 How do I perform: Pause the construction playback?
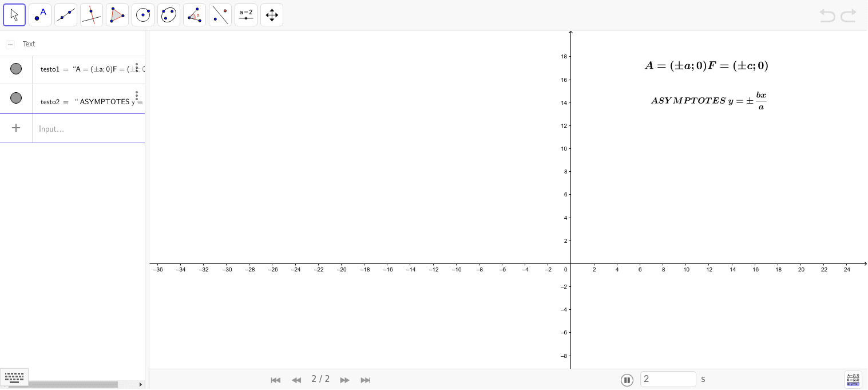(x=627, y=380)
